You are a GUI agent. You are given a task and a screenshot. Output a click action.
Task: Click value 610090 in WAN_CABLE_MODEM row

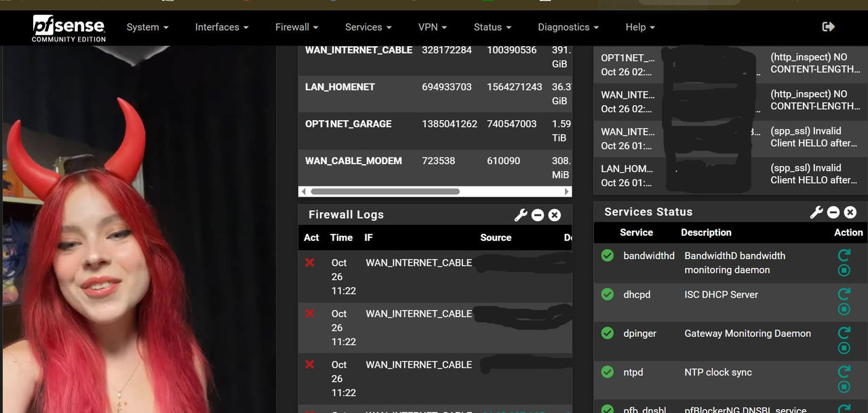(x=503, y=161)
